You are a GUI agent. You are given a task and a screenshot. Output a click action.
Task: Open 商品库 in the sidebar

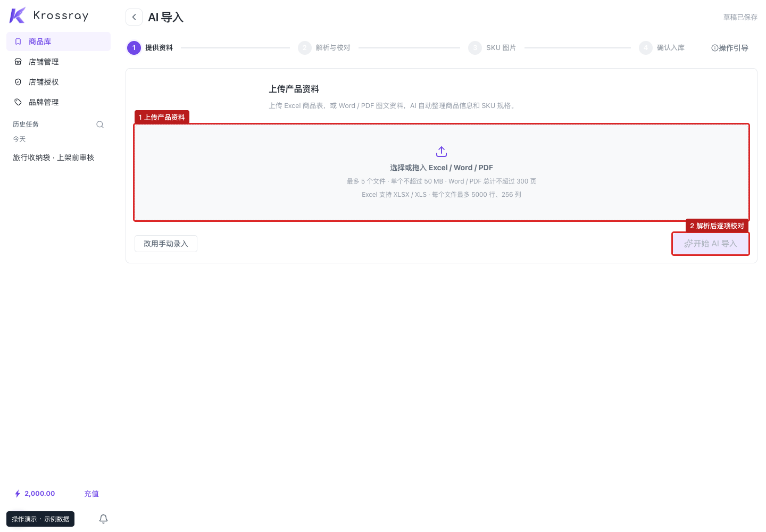tap(59, 41)
